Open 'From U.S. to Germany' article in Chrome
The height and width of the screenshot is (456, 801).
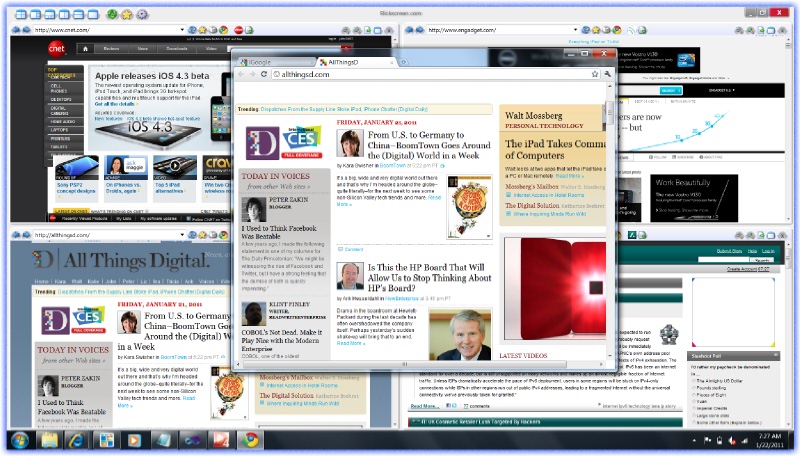click(x=429, y=145)
